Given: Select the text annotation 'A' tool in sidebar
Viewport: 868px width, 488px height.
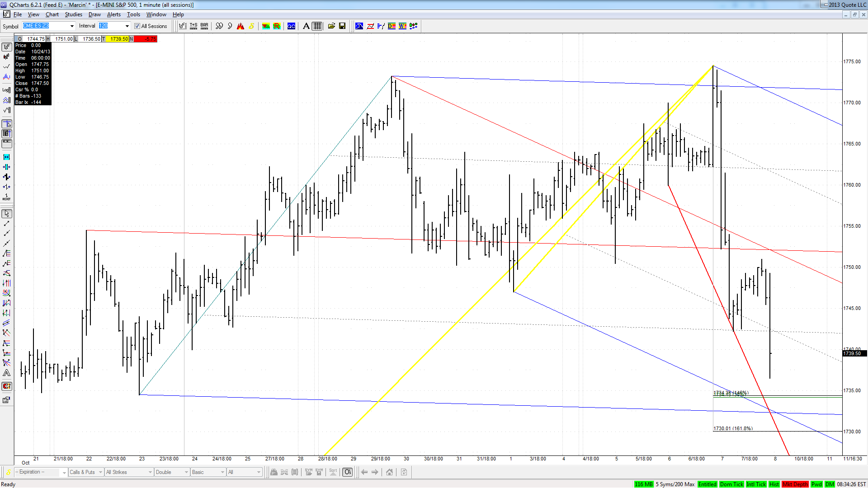Looking at the screenshot, I should pos(7,373).
